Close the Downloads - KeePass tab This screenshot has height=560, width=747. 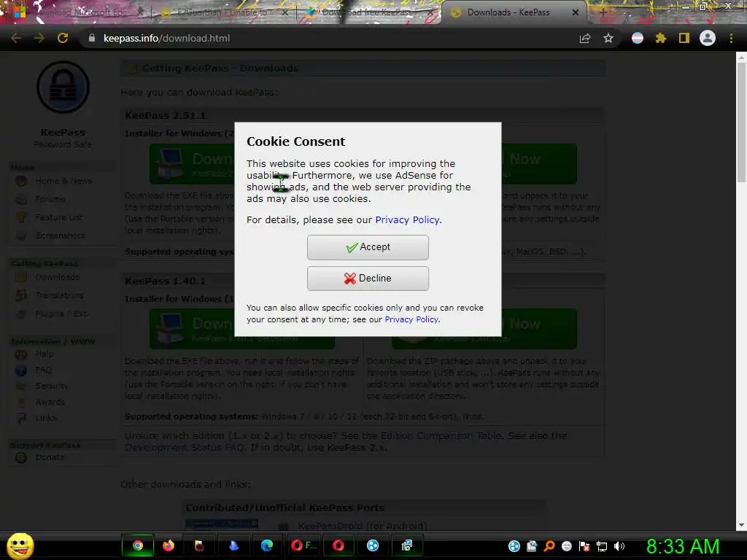click(576, 12)
